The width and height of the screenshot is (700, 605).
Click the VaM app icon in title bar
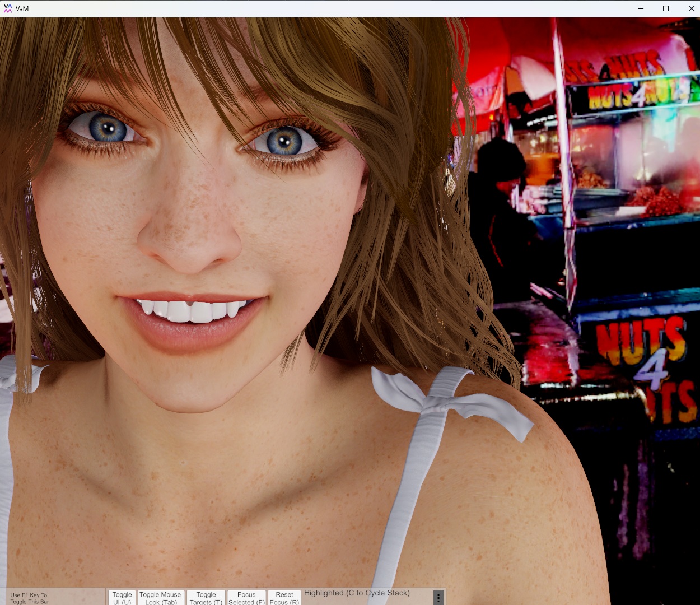click(x=8, y=8)
